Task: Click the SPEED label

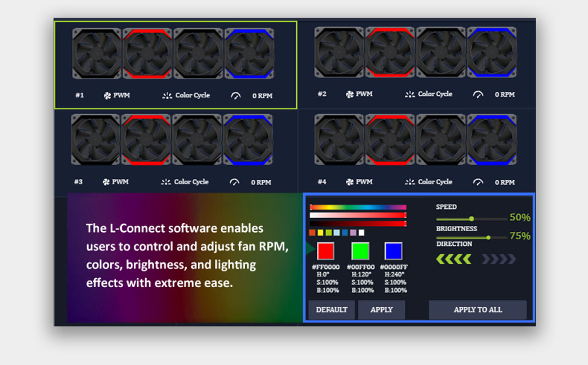Action: click(x=446, y=207)
